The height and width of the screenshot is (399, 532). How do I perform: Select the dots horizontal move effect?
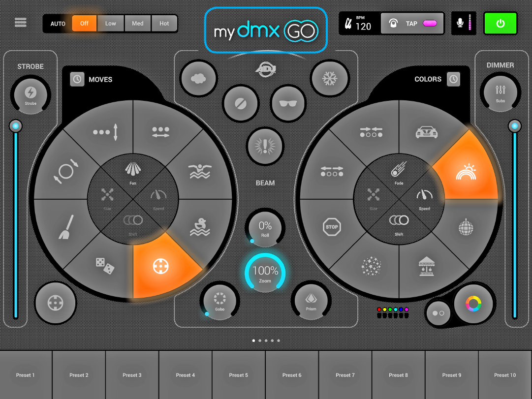click(x=161, y=132)
